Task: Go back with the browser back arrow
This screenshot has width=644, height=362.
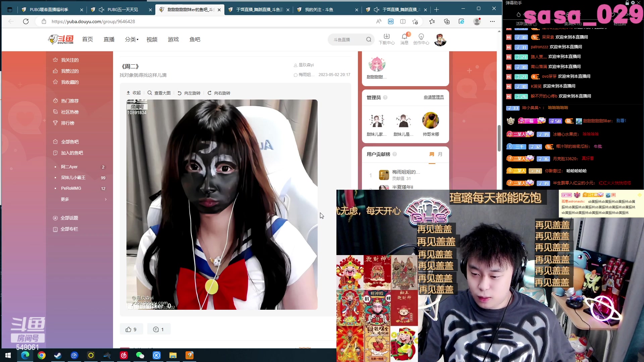Action: (x=11, y=21)
